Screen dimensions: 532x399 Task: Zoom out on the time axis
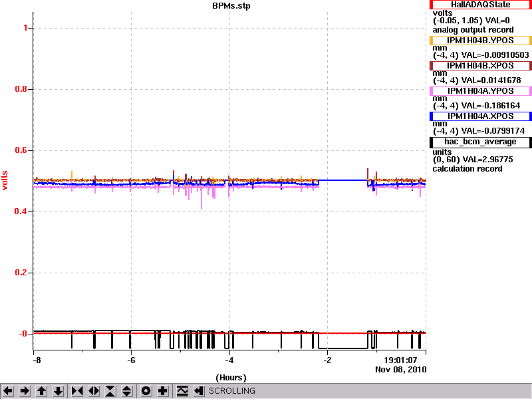coord(94,391)
